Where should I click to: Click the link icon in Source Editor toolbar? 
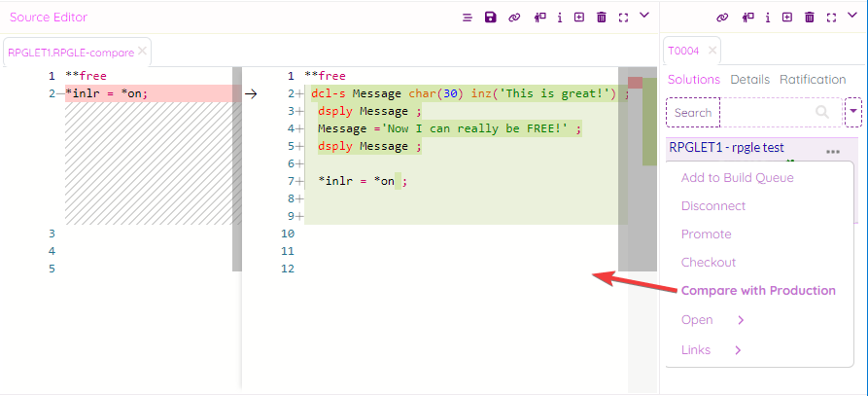point(514,18)
